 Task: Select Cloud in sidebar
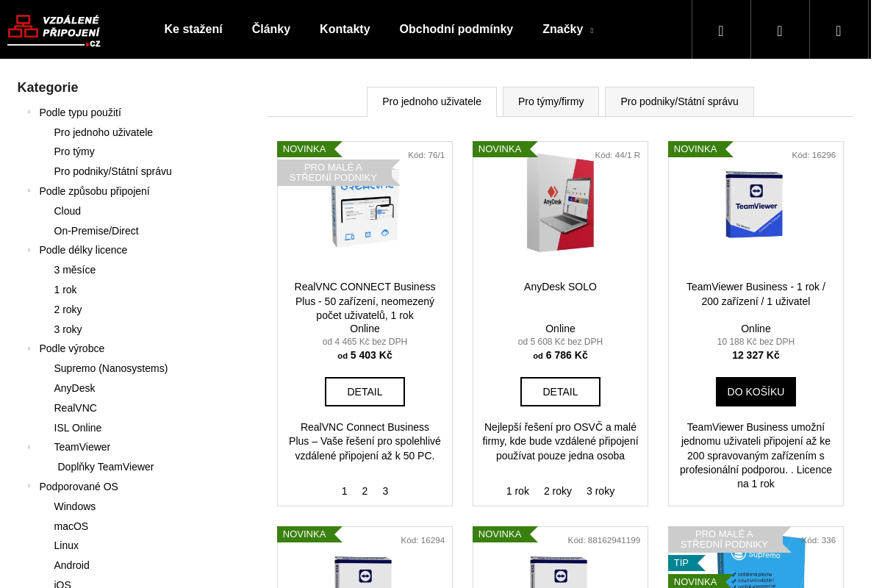pyautogui.click(x=68, y=211)
